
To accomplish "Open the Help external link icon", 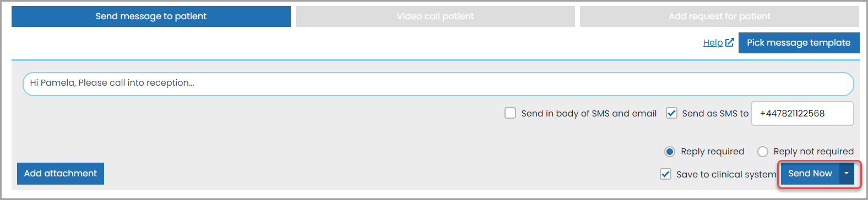I will coord(730,42).
